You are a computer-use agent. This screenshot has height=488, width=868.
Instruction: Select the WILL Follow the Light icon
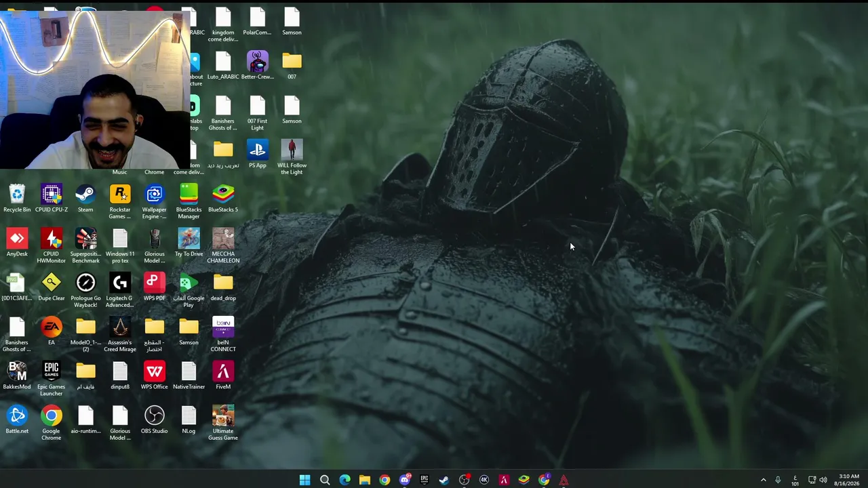pos(292,157)
